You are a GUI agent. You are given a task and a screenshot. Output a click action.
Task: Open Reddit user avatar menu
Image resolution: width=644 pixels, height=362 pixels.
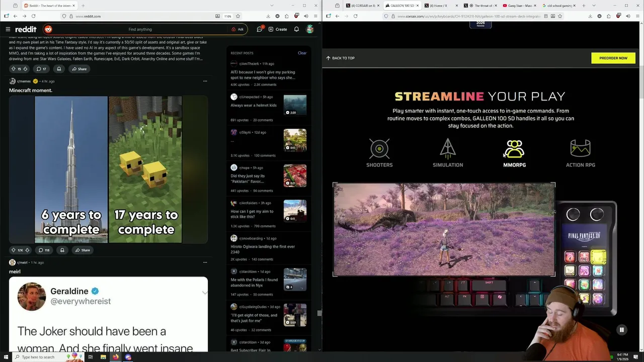(x=310, y=29)
